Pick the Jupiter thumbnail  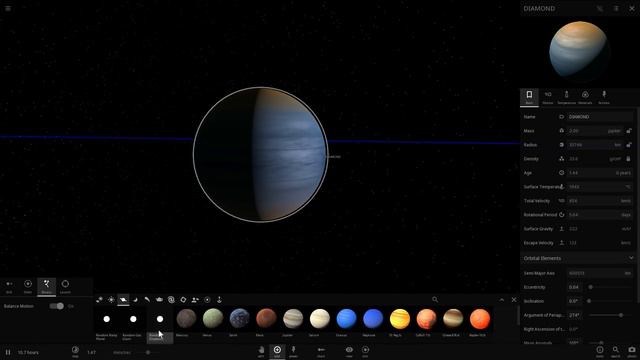click(293, 319)
